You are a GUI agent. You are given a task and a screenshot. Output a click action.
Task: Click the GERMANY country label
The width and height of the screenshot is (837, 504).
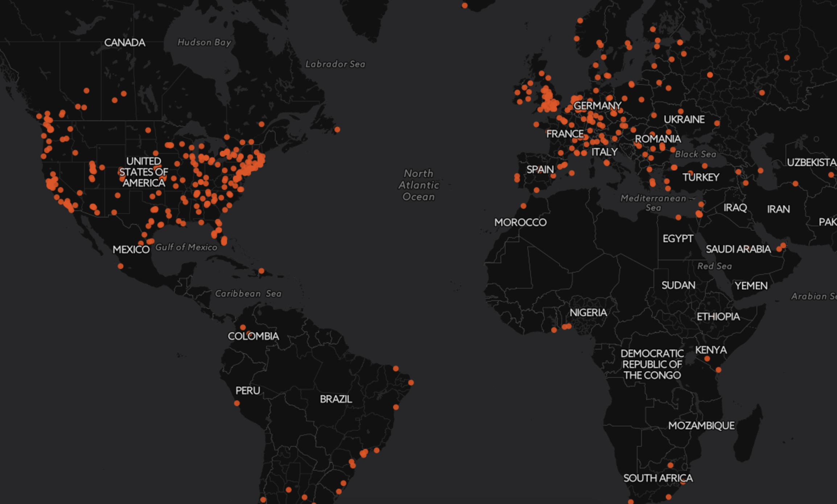(597, 106)
